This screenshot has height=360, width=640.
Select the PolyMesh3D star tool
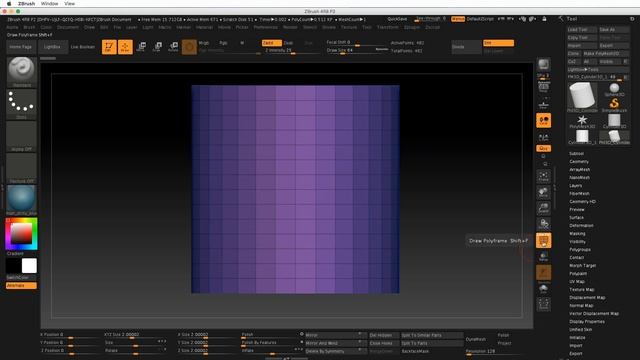pos(582,121)
